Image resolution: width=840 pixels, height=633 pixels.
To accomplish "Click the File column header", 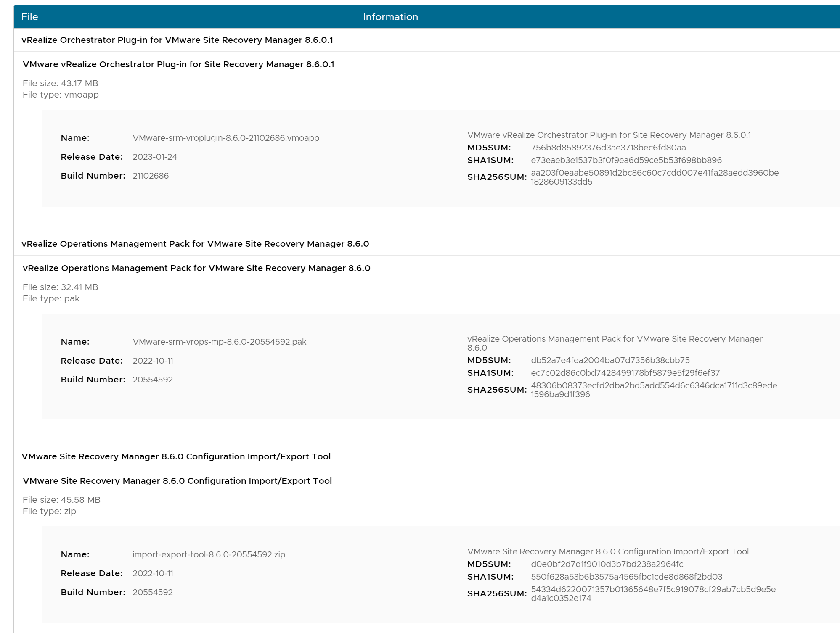I will (29, 17).
